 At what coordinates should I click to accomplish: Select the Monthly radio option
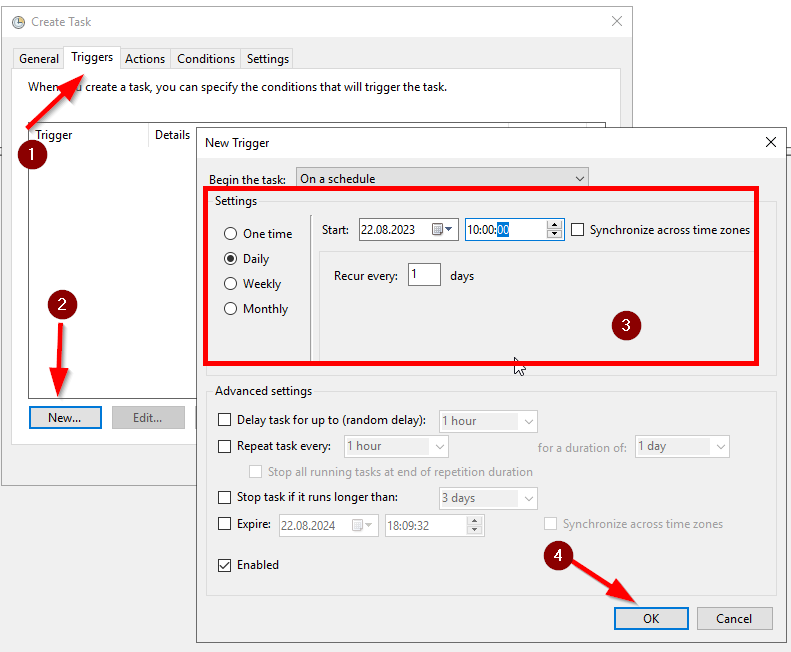click(x=231, y=309)
